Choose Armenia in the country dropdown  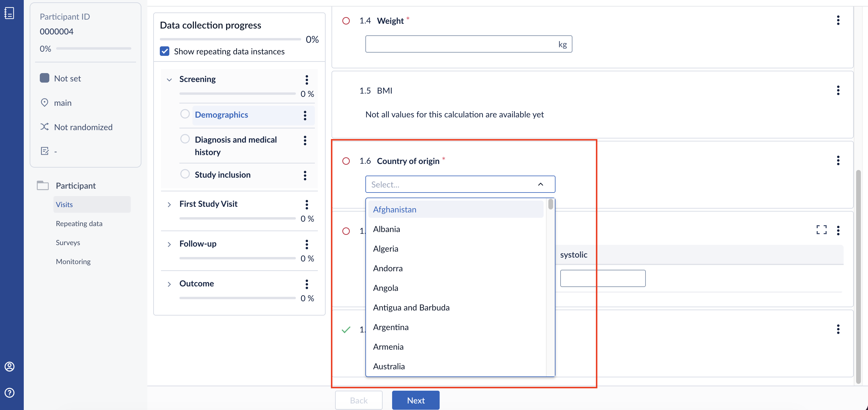point(456,347)
